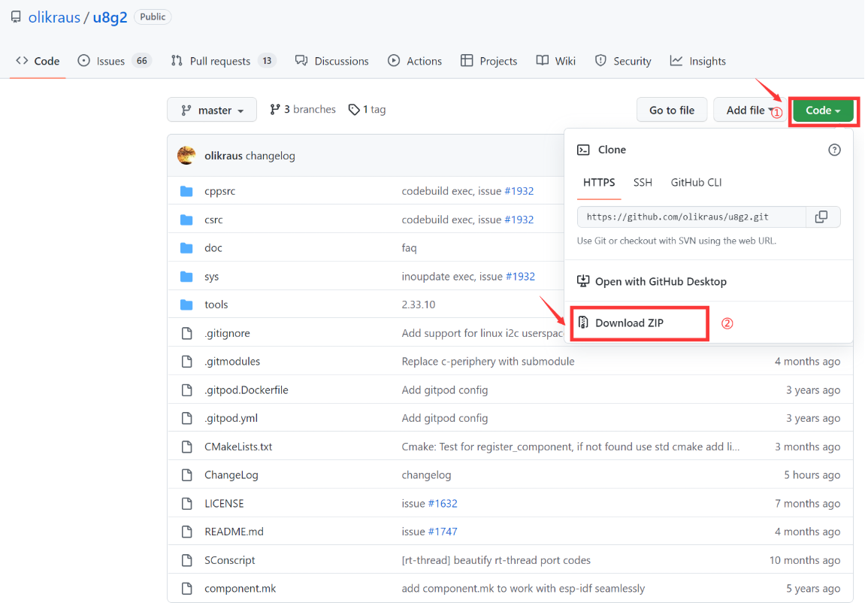Open the master branch dropdown
The image size is (868, 603).
click(212, 110)
